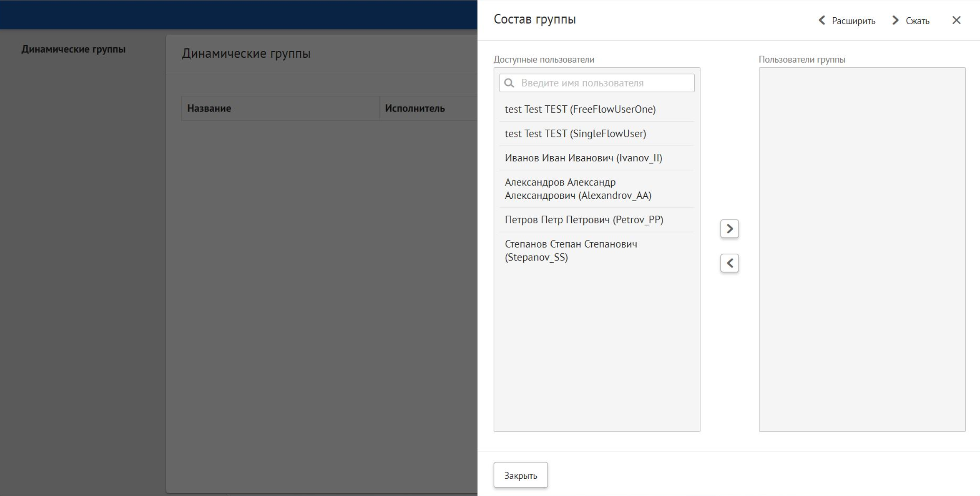Click the Название column header
The height and width of the screenshot is (496, 980).
click(209, 108)
